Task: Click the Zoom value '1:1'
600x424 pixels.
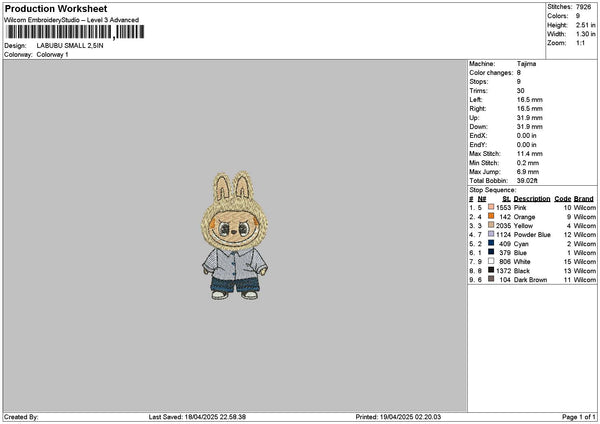Action: [x=580, y=43]
